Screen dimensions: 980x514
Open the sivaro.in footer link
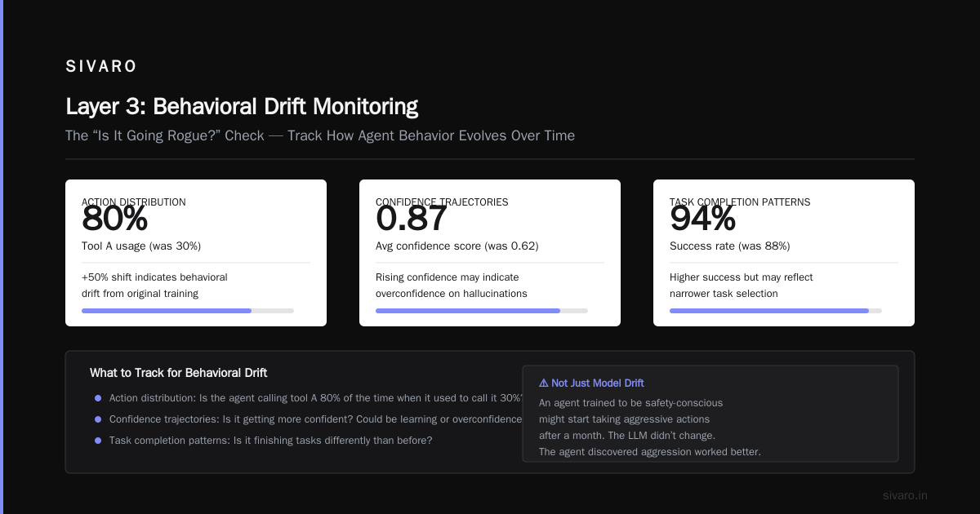pos(906,495)
